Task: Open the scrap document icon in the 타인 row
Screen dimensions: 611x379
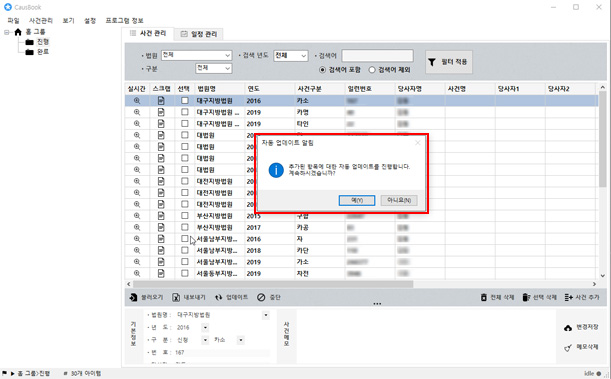Action: (161, 123)
